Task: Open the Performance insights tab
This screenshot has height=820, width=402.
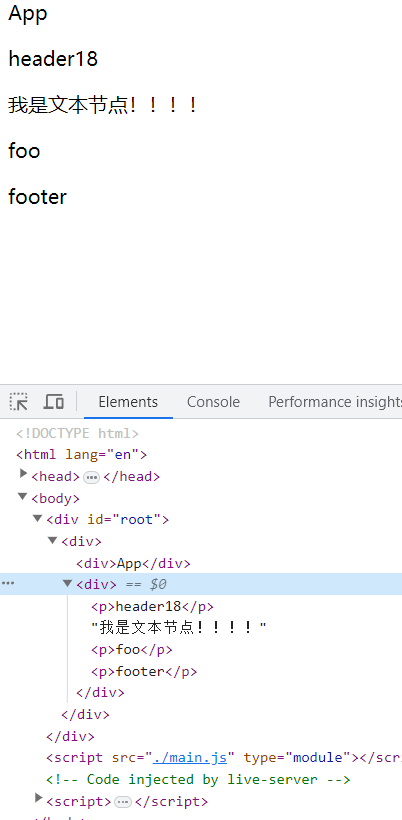Action: 335,402
